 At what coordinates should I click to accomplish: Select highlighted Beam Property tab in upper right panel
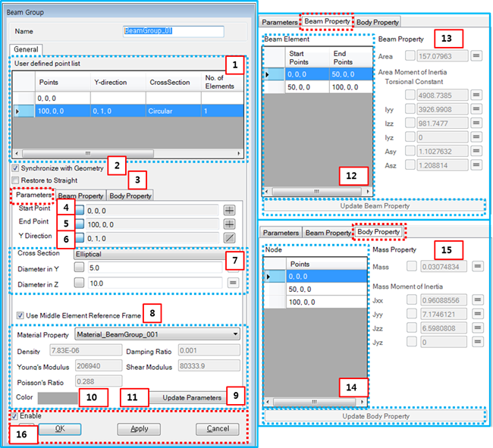[x=327, y=21]
